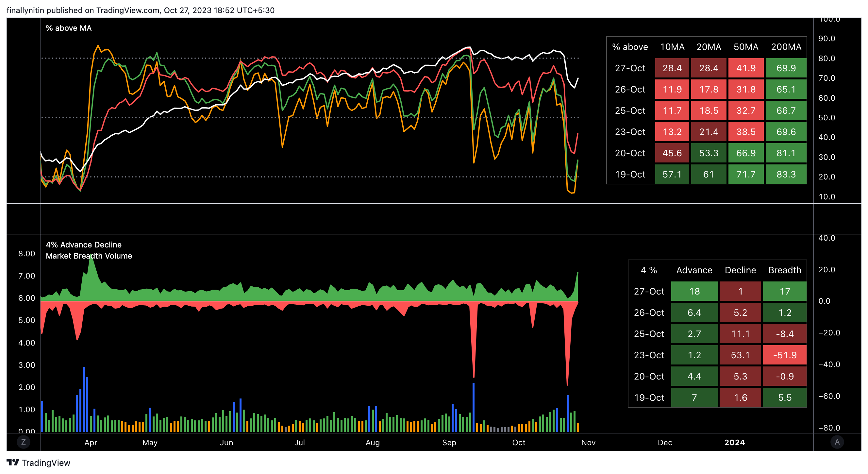Click the Apr label on time axis
The image size is (868, 474).
pyautogui.click(x=91, y=443)
